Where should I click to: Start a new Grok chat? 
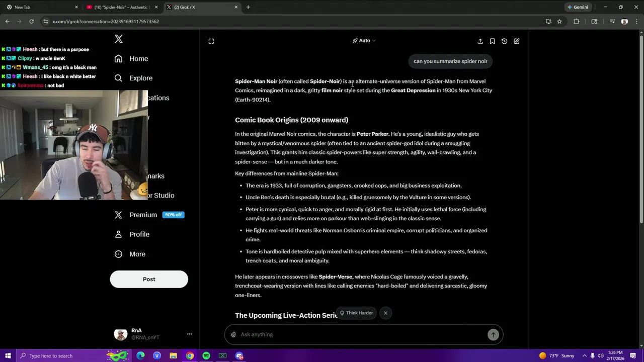click(517, 41)
